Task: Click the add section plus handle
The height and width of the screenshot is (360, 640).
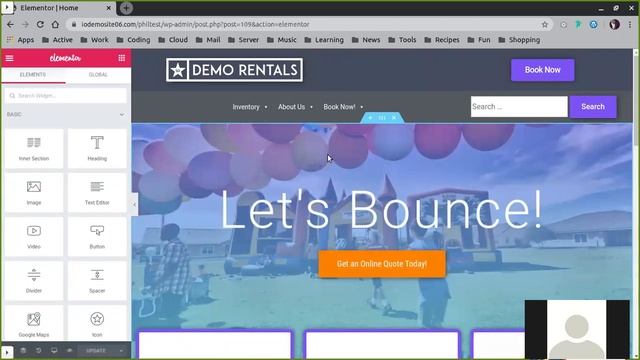Action: [x=370, y=118]
